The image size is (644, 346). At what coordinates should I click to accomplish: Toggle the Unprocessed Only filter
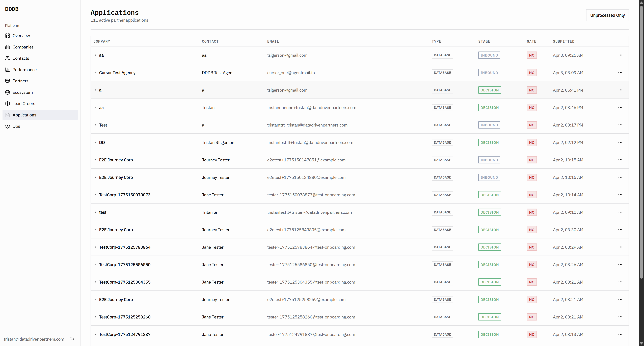click(x=607, y=15)
